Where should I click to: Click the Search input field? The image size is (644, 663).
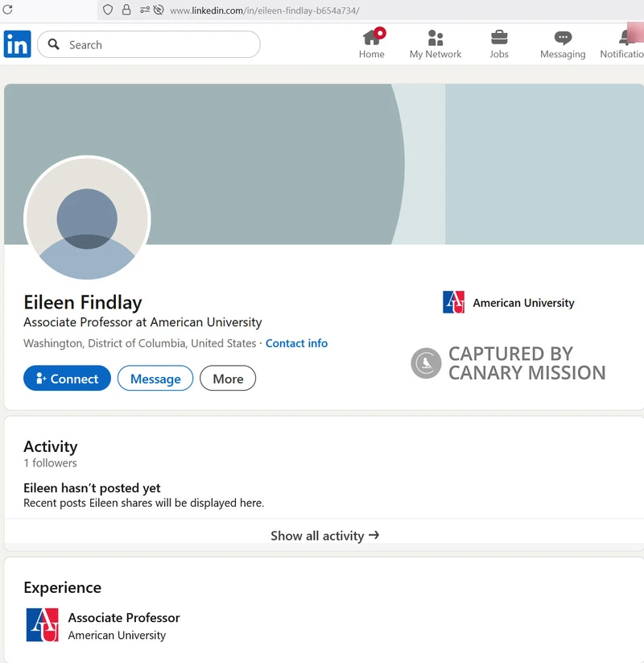[x=149, y=44]
